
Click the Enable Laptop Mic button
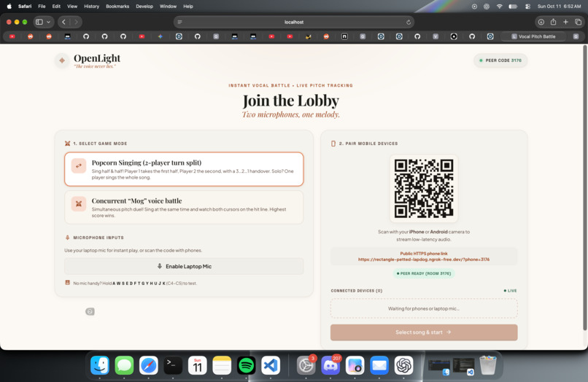[184, 266]
